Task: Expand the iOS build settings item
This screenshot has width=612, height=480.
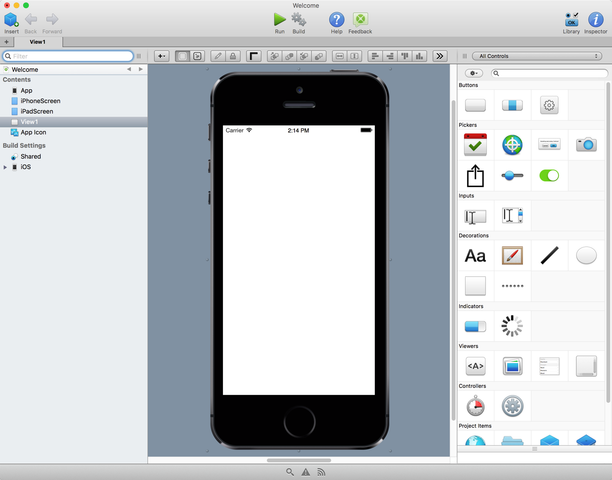Action: click(x=6, y=167)
